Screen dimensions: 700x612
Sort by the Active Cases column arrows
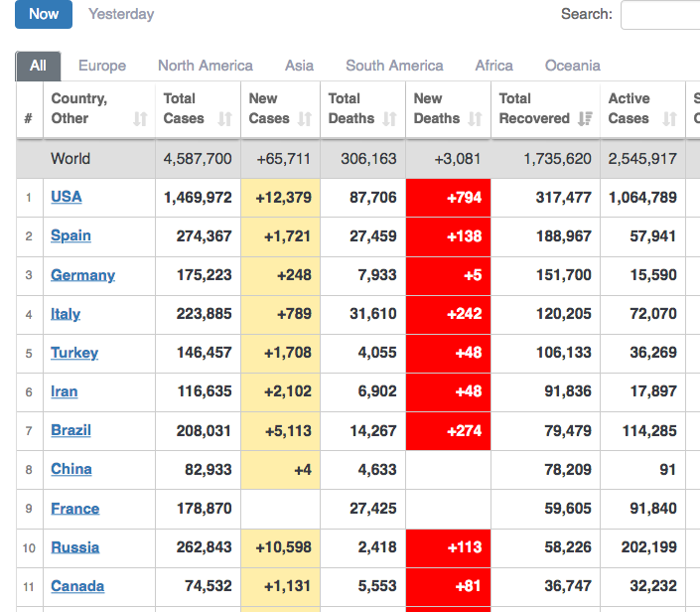669,119
